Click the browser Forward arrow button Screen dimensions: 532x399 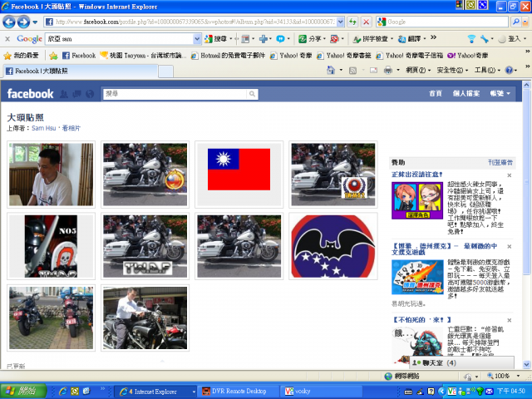(23, 22)
